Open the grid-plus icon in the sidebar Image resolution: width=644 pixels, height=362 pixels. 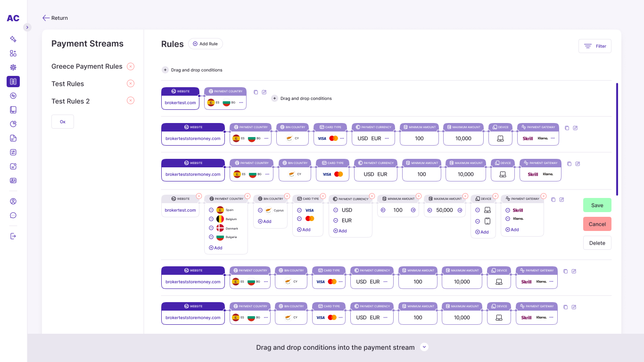pos(13,53)
